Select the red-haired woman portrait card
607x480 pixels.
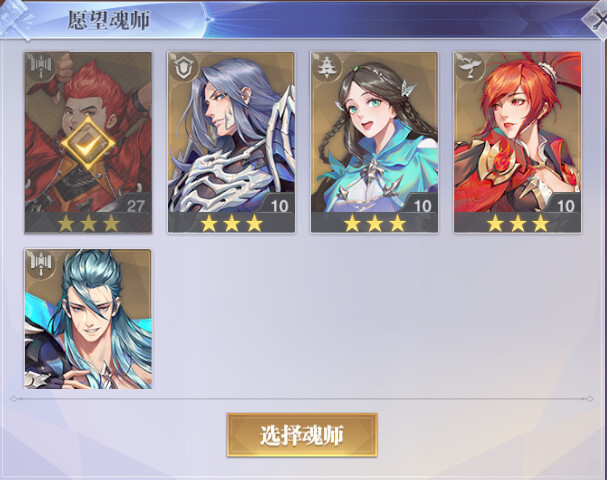tap(518, 142)
